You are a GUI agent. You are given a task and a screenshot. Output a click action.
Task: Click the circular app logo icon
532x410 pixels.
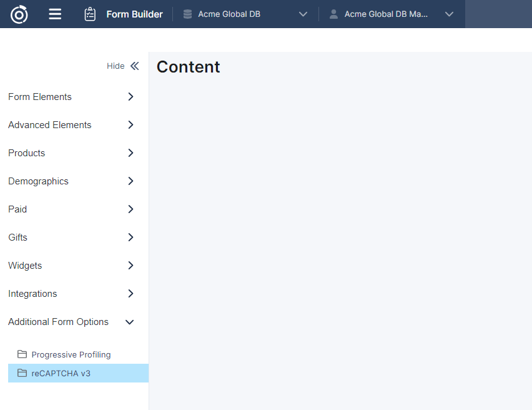coord(19,14)
